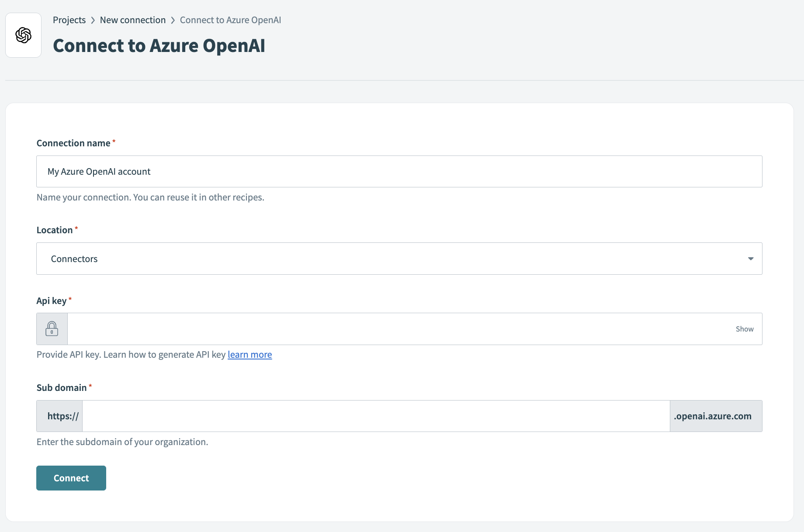
Task: Click the dropdown arrow on Location field
Action: coord(751,259)
